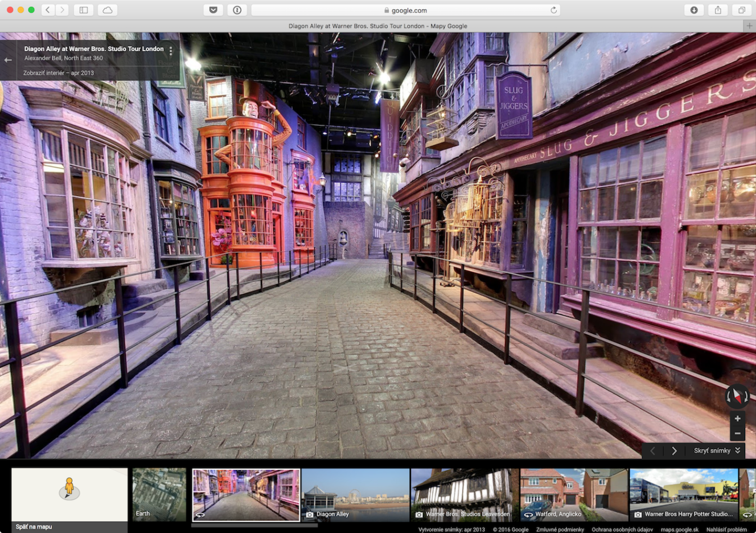Viewport: 756px width, 533px height.
Task: Collapse thumbnails via Skryť snímky
Action: (717, 450)
